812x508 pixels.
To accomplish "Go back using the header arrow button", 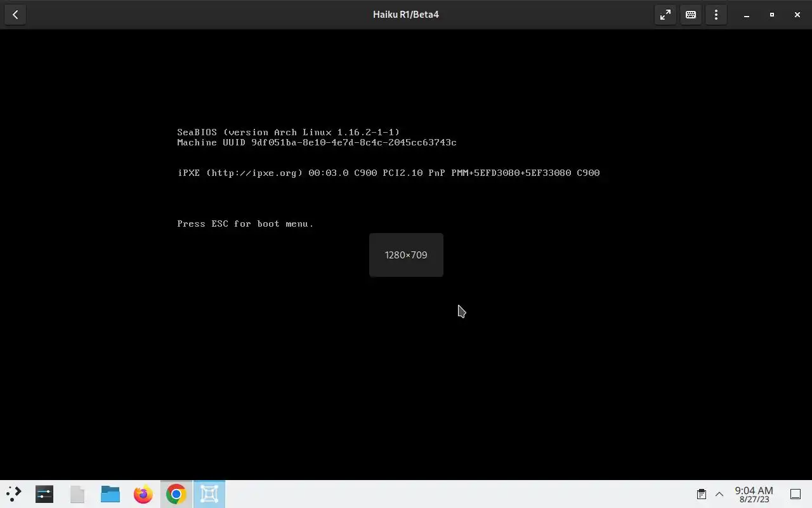I will (x=15, y=15).
